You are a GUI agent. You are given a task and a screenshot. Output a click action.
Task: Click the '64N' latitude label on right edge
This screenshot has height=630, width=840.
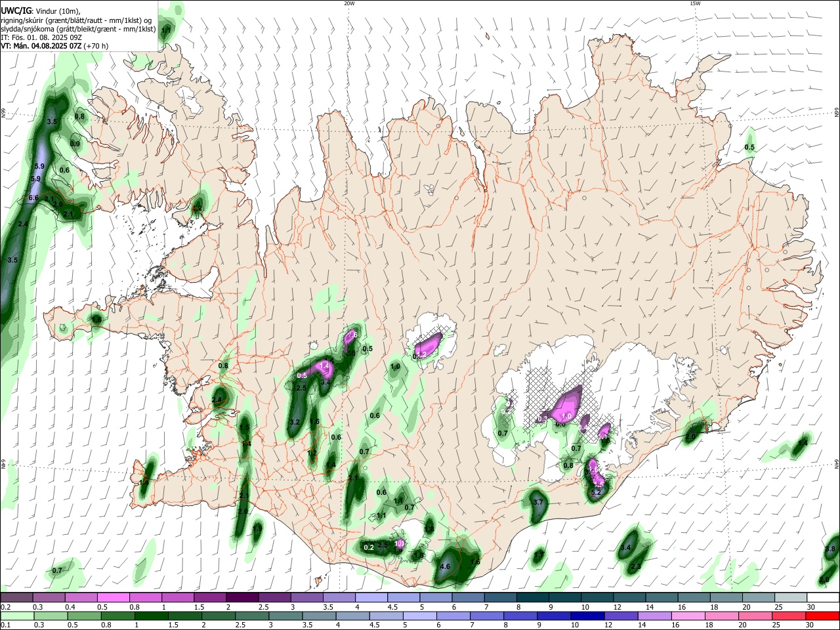(837, 464)
